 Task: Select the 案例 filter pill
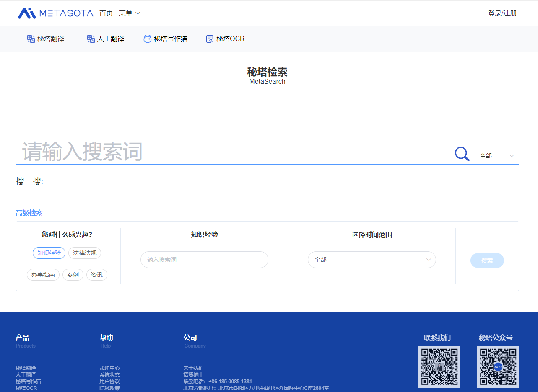pyautogui.click(x=73, y=275)
